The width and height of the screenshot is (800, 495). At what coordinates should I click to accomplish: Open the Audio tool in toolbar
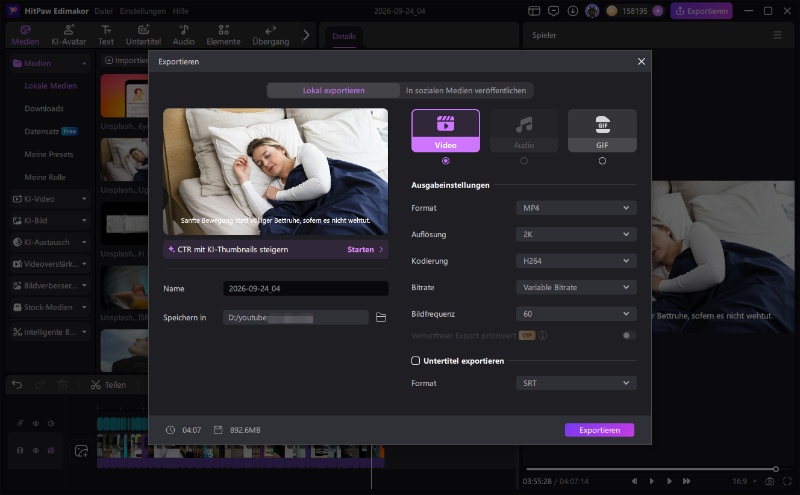[183, 35]
